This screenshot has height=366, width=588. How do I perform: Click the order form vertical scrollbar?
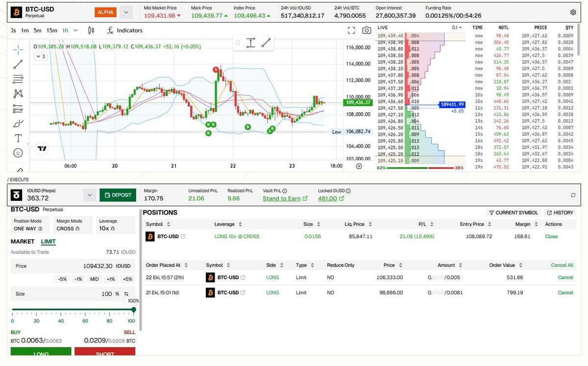coord(141,269)
